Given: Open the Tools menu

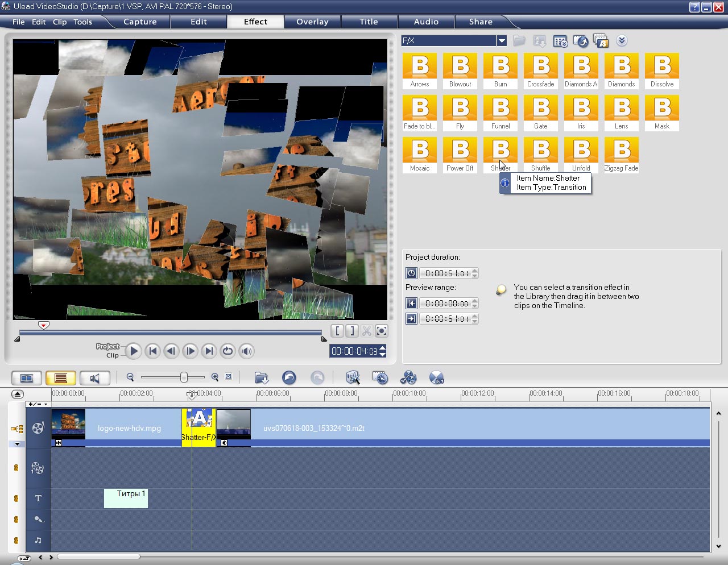Looking at the screenshot, I should [82, 22].
